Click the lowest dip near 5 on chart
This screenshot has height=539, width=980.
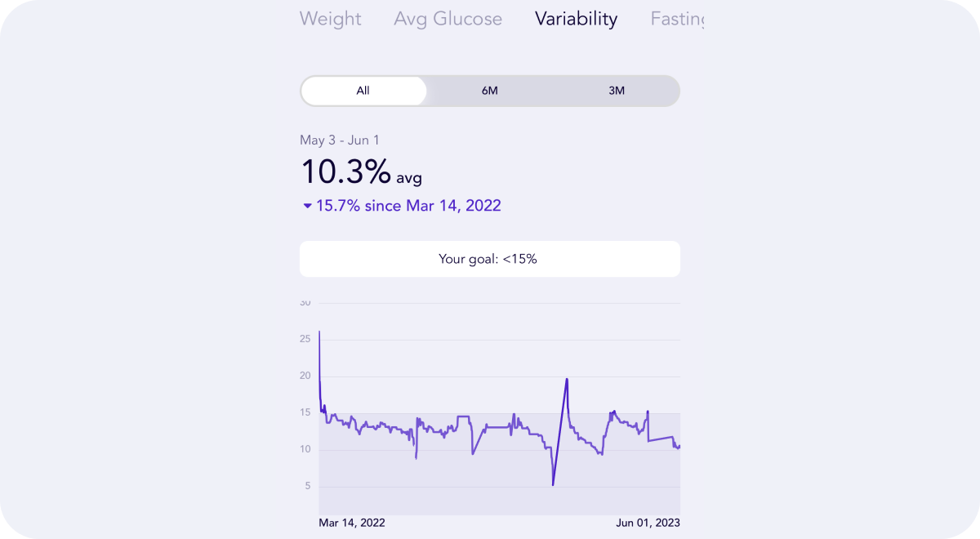(x=553, y=485)
